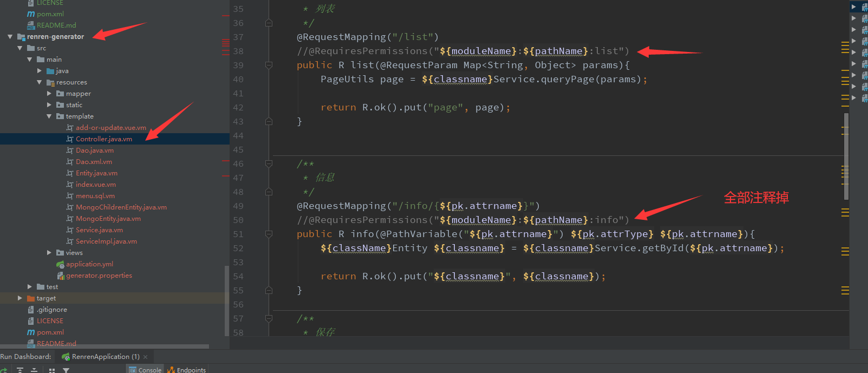The height and width of the screenshot is (373, 868).
Task: Toggle code fold marker at line 51
Action: tap(269, 234)
